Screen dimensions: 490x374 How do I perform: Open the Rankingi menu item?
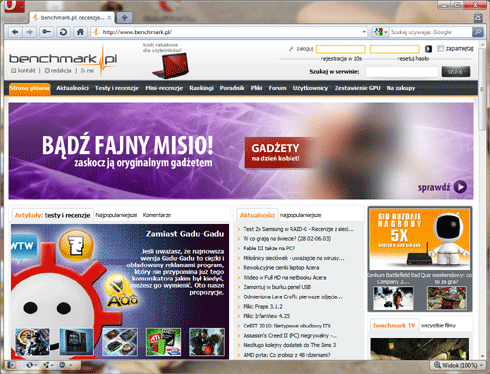(x=201, y=88)
